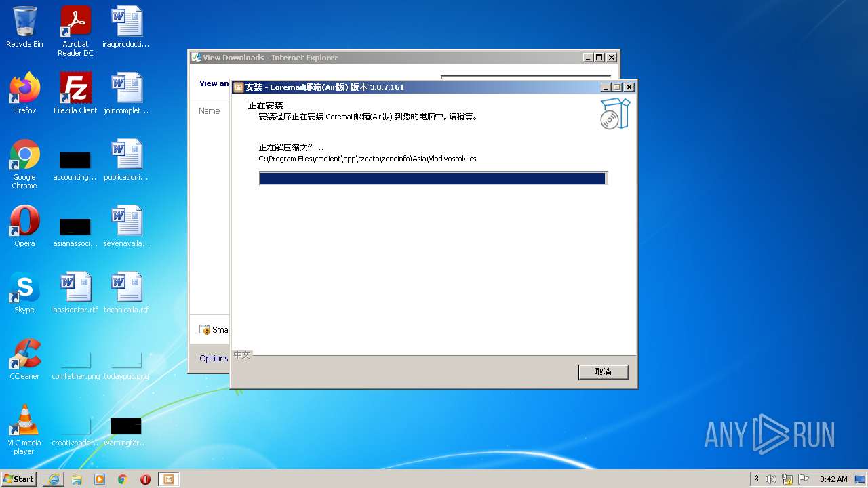Click the 正在解压缩文件 status text
This screenshot has width=868, height=488.
pyautogui.click(x=291, y=147)
